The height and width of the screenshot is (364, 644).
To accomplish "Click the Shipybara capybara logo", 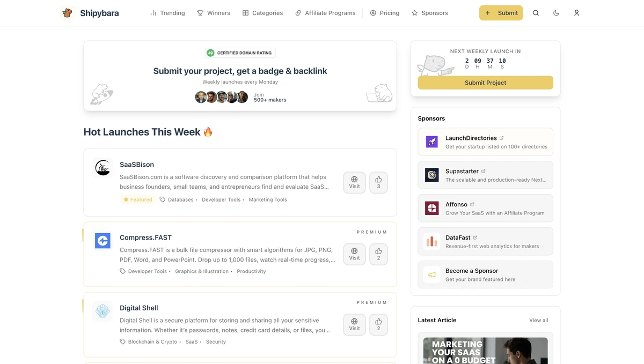I will 67,13.
